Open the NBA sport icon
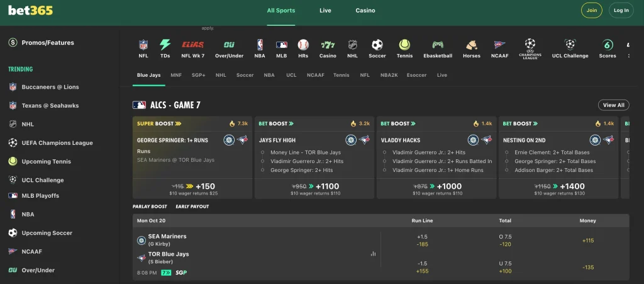 tap(260, 45)
